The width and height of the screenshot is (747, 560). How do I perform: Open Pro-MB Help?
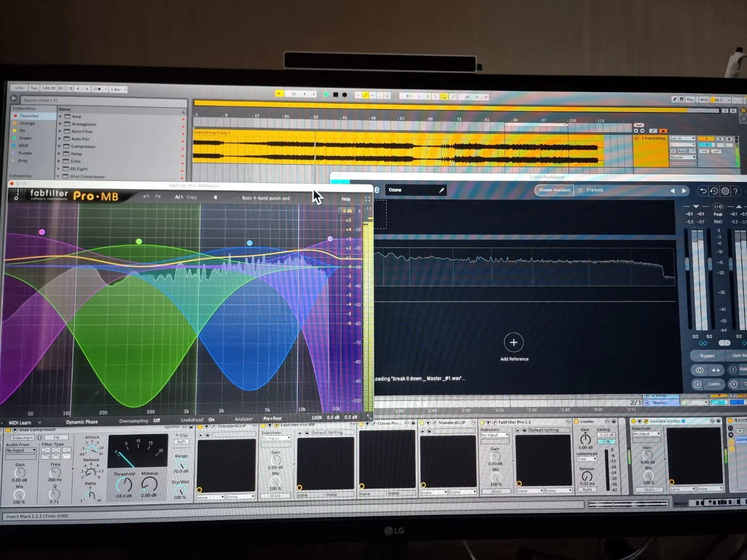(x=346, y=199)
